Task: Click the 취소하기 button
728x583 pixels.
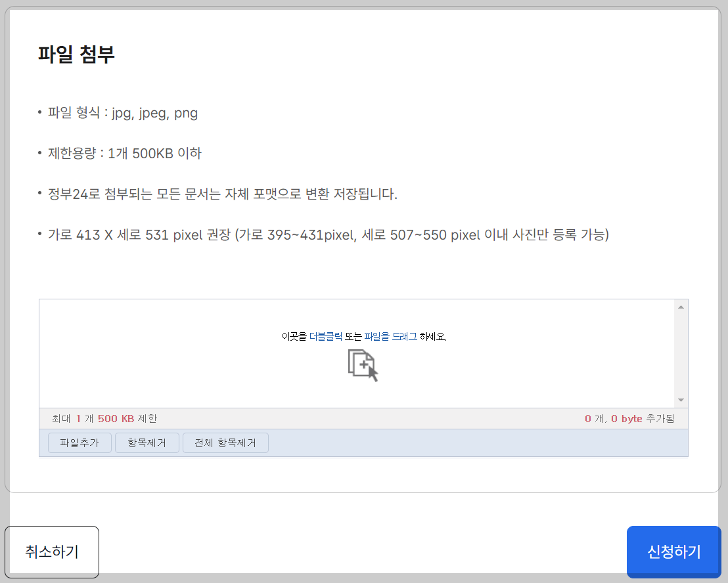Action: click(x=51, y=551)
